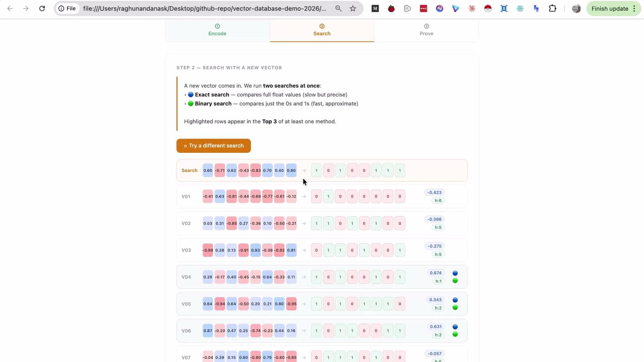Screen dimensions: 644x362
Task: Click the 0.87 cell in V06 row
Action: (208, 331)
